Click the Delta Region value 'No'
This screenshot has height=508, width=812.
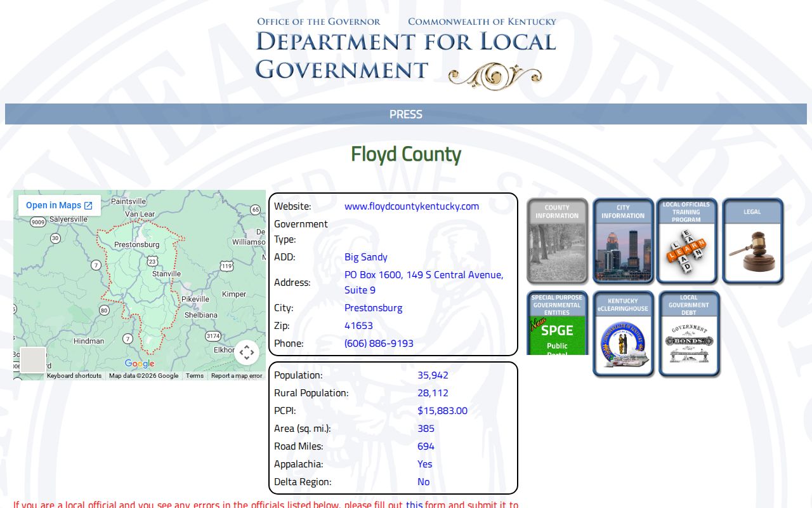click(423, 482)
